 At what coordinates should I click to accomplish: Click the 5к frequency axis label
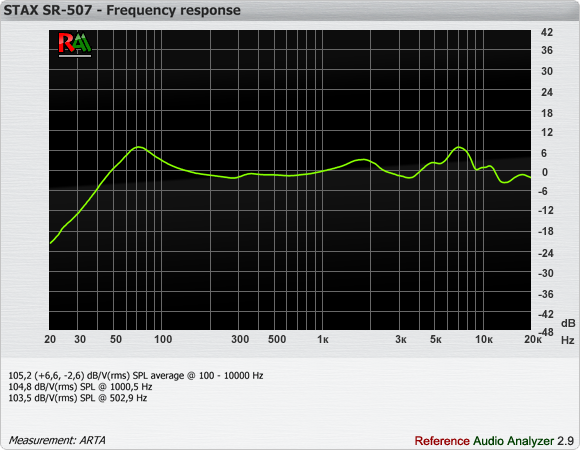435,339
